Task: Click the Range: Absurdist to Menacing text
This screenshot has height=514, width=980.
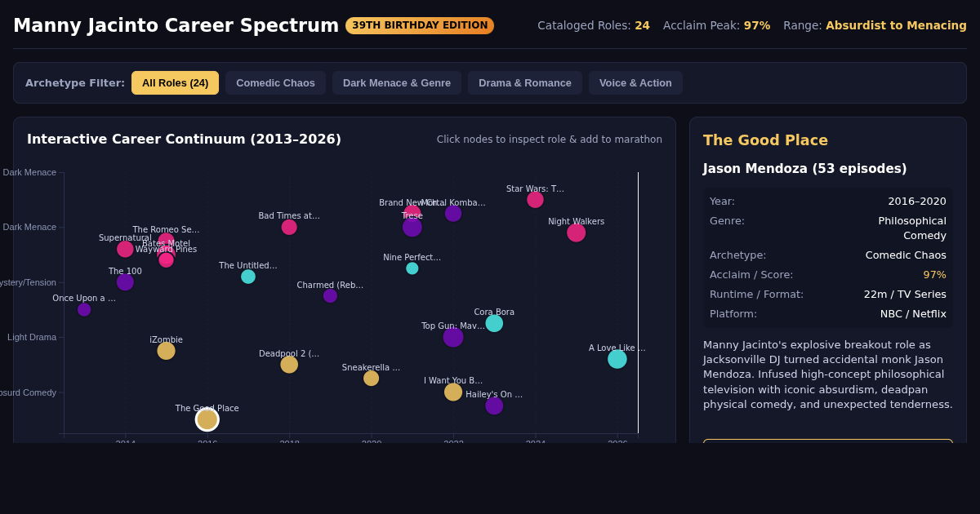Action: (875, 25)
